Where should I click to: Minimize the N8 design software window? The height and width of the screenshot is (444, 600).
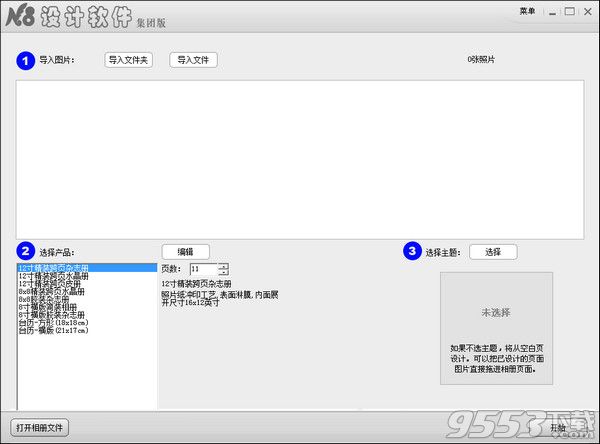pyautogui.click(x=552, y=12)
